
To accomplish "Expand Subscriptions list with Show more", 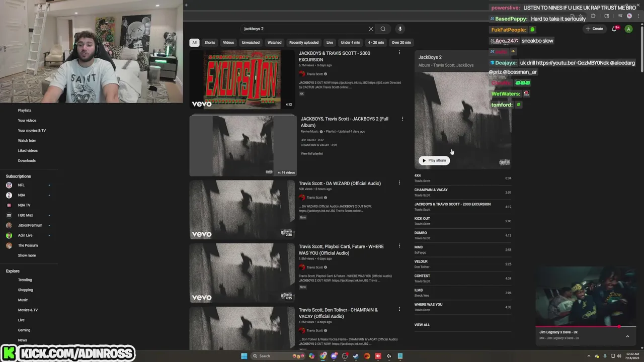I will pos(27,255).
